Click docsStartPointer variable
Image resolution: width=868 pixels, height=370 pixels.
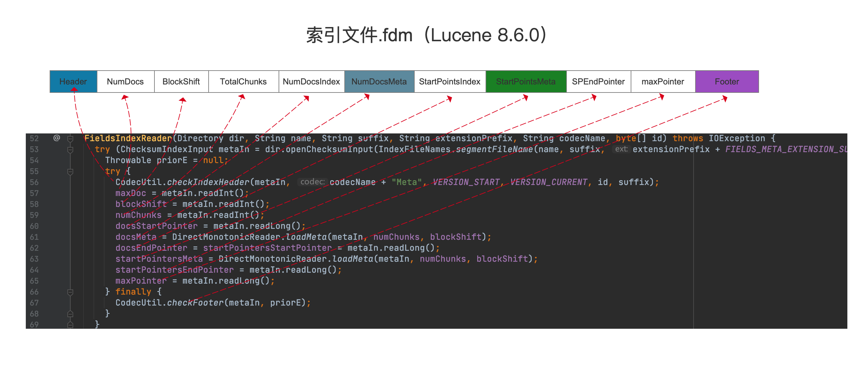156,226
